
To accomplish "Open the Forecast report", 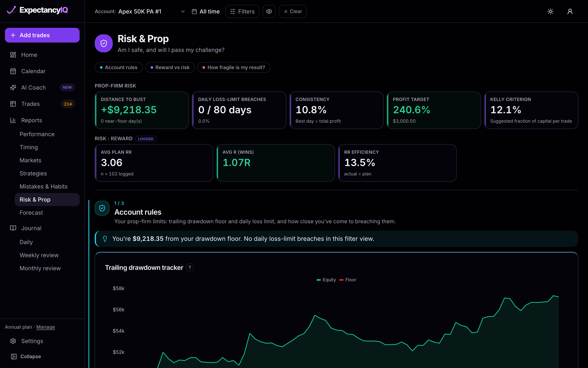I will (x=31, y=213).
